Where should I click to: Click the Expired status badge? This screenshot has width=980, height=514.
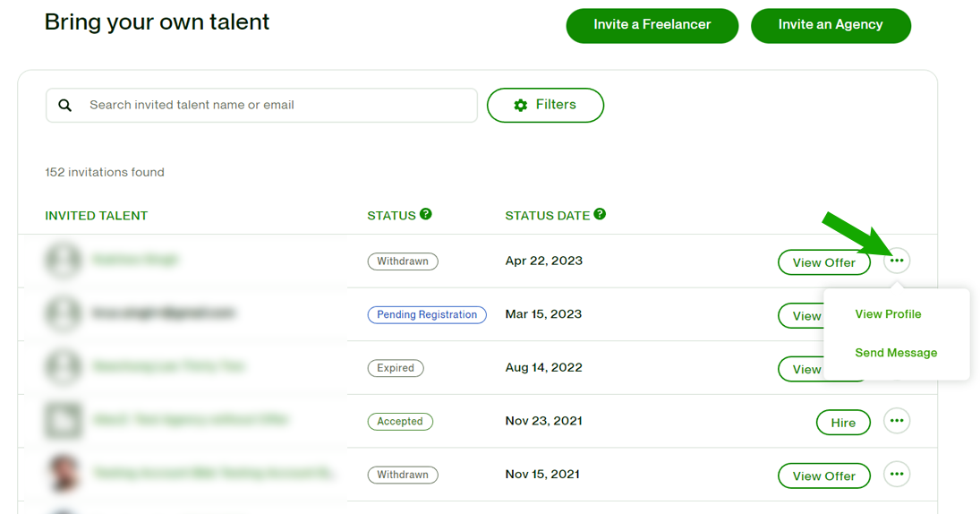tap(396, 368)
